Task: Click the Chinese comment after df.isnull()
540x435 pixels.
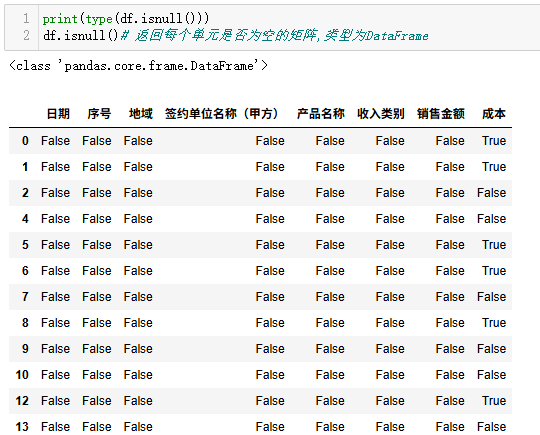Action: coord(274,35)
